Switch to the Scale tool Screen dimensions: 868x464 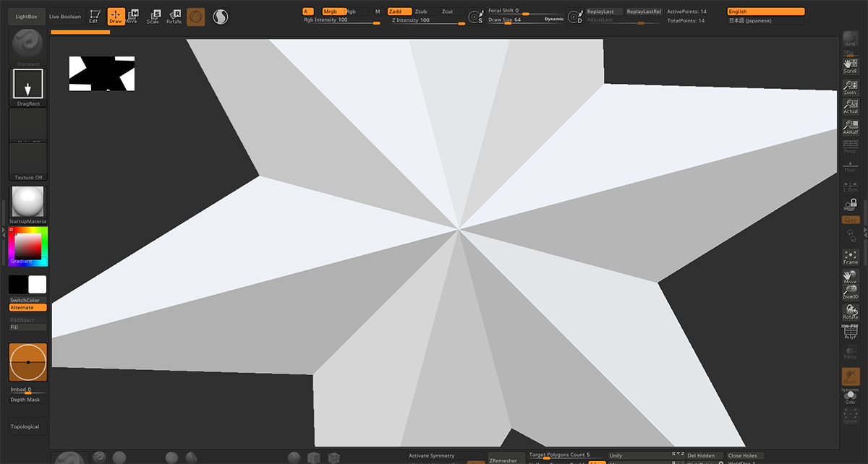point(153,17)
